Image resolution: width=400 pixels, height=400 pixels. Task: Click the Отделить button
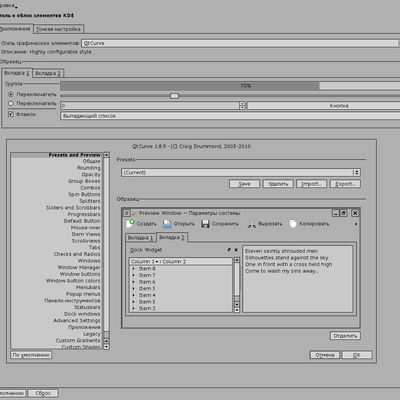pyautogui.click(x=345, y=336)
